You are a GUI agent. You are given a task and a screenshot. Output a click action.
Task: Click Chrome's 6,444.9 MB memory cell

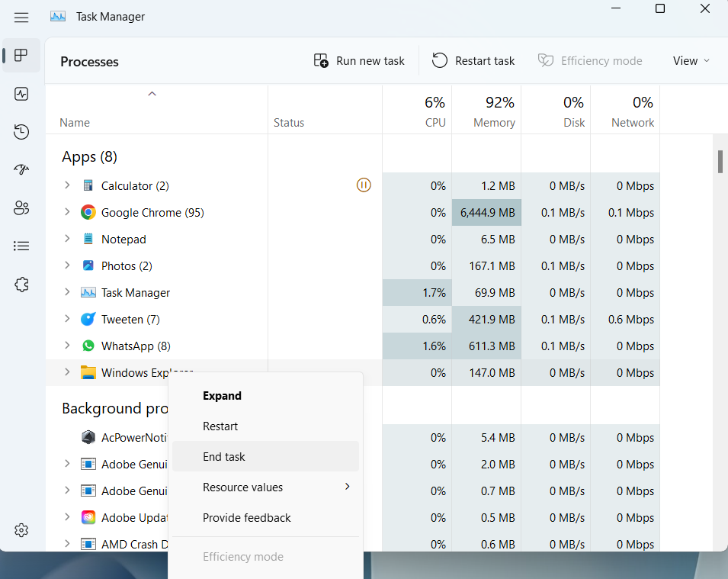click(x=486, y=212)
